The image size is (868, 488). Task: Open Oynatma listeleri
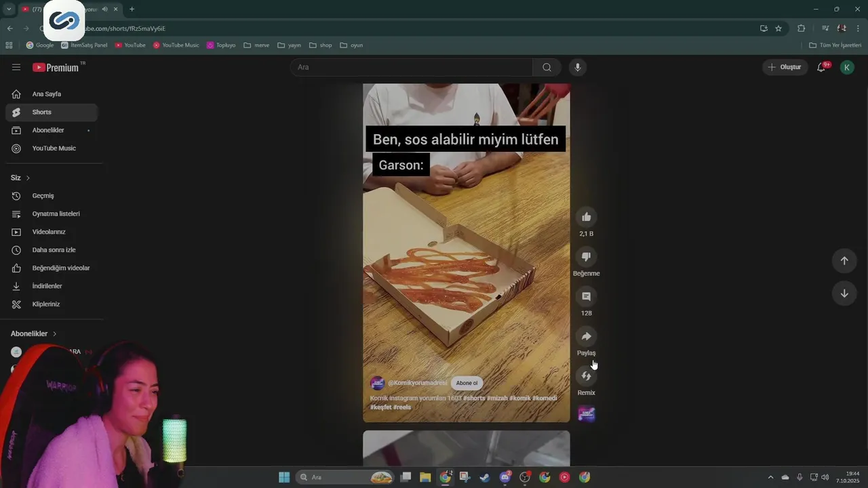(x=52, y=213)
